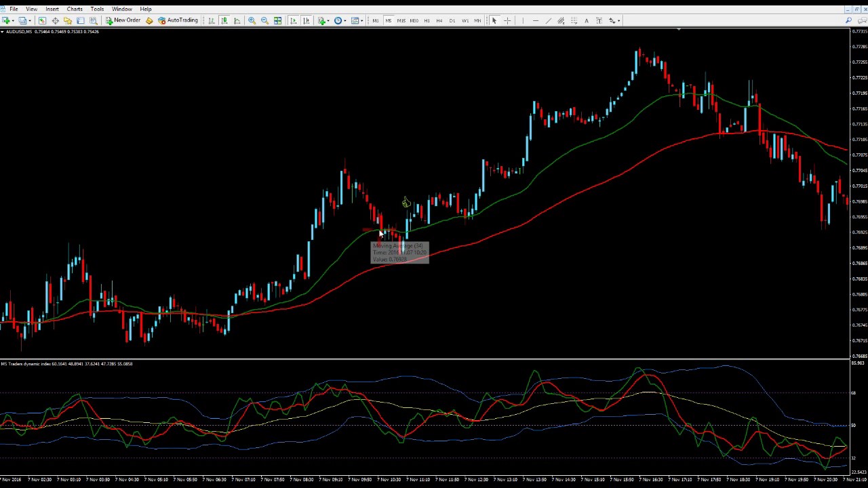Toggle chart Auto Scroll

coord(293,20)
